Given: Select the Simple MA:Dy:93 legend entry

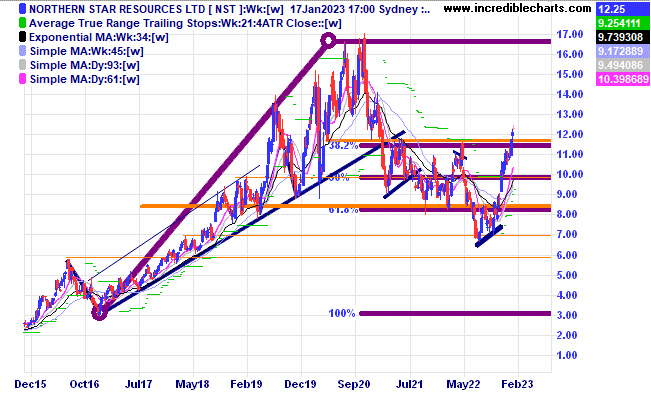Looking at the screenshot, I should 85,65.
